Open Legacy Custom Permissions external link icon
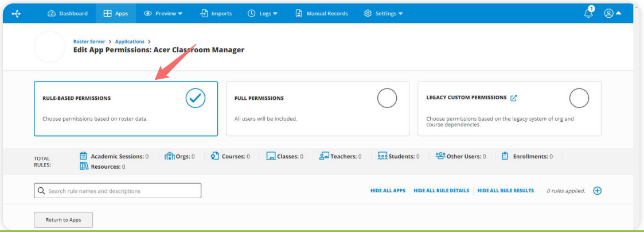This screenshot has height=232, width=644. pyautogui.click(x=513, y=98)
